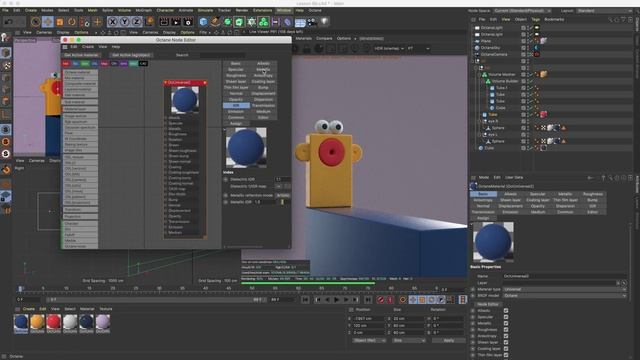The width and height of the screenshot is (640, 360).
Task: Select the Transmission tab in node editor
Action: [263, 105]
